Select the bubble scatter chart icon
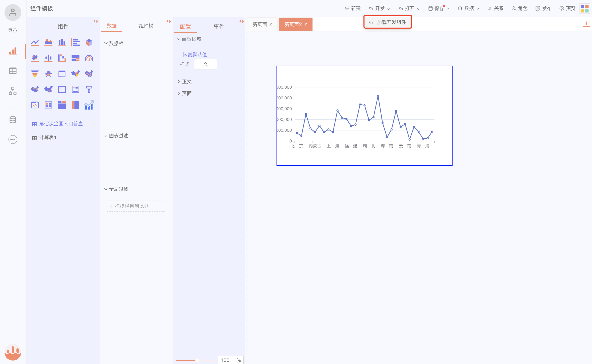The width and height of the screenshot is (592, 364). (x=35, y=58)
